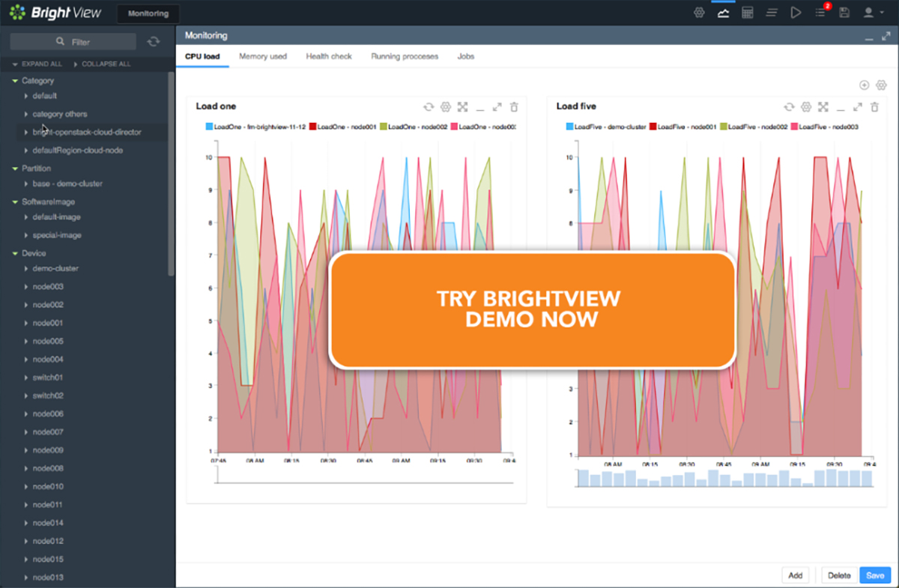
Task: Select node003 in the Device tree
Action: 48,287
